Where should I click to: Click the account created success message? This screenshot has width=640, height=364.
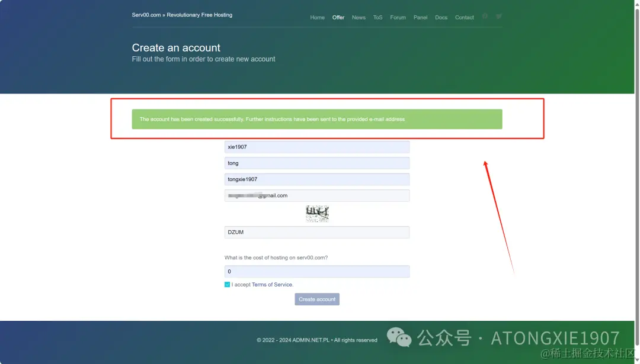[316, 119]
